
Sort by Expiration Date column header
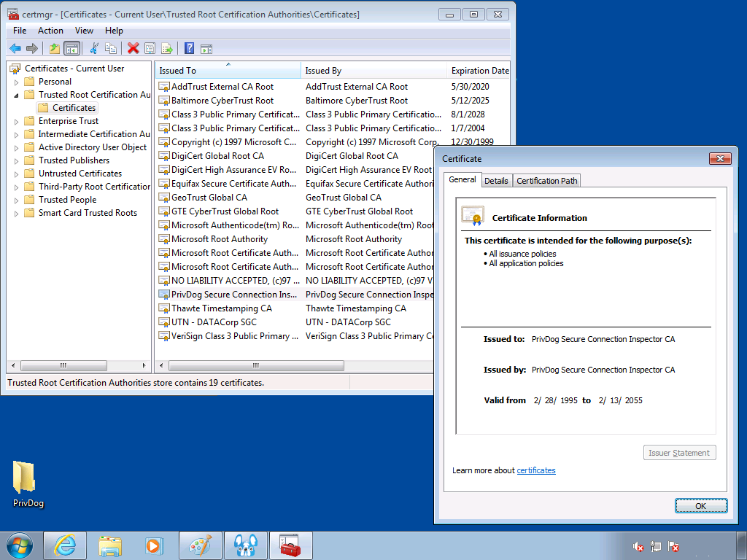(x=479, y=71)
